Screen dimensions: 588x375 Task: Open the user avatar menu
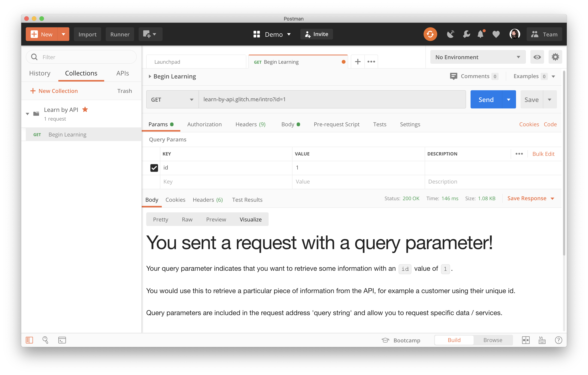tap(514, 34)
